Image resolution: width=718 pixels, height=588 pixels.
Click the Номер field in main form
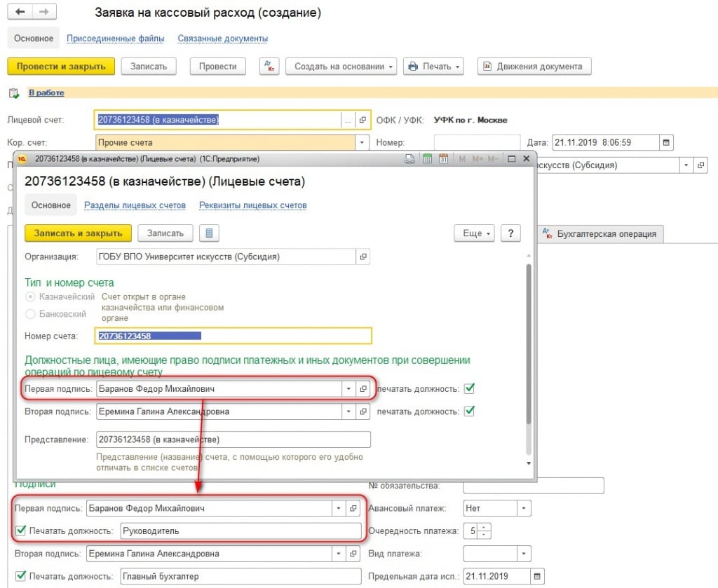[477, 142]
